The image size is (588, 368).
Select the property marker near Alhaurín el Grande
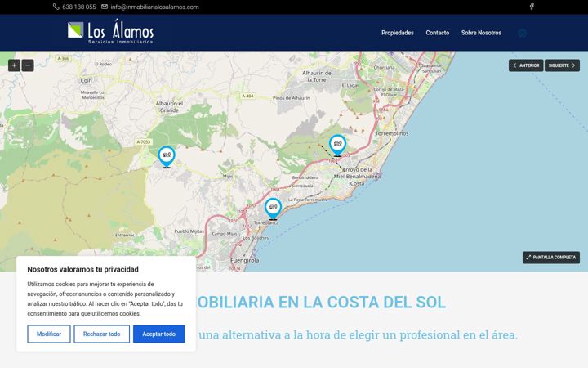coord(167,156)
